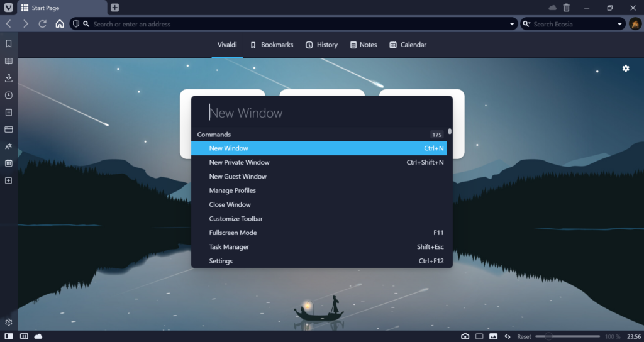Image resolution: width=644 pixels, height=342 pixels.
Task: Switch to the Vivaldi start page tab
Action: 227,45
